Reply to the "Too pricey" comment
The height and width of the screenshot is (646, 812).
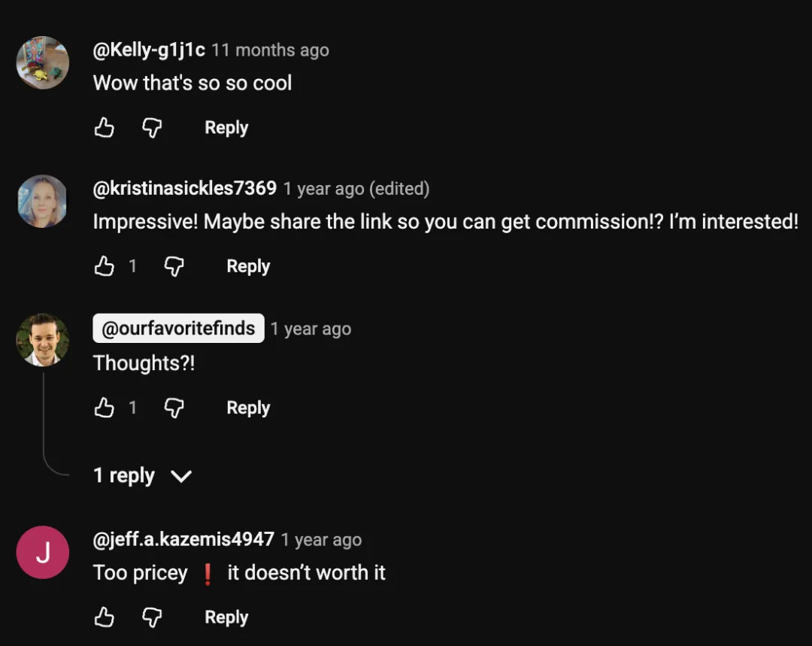(226, 617)
